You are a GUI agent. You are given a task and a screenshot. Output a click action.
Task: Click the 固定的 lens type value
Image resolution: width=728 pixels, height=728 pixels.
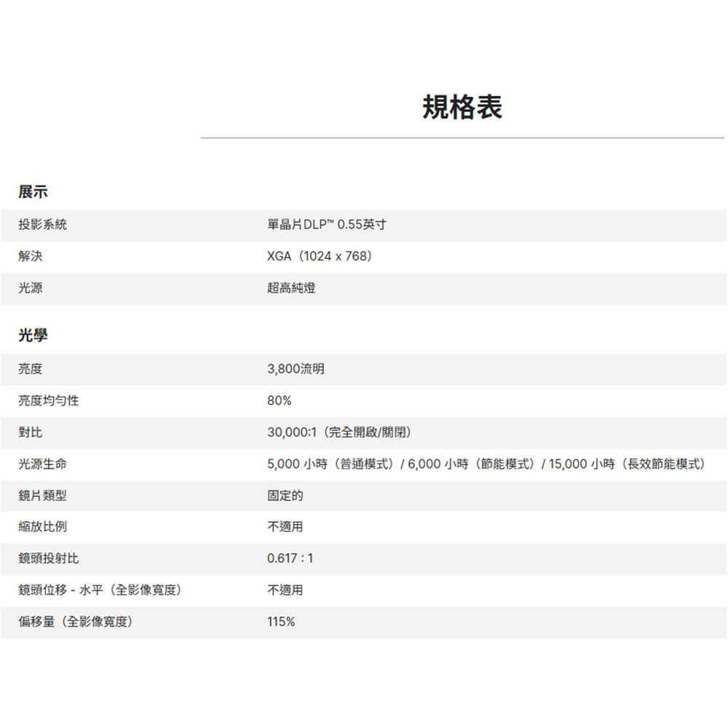pyautogui.click(x=285, y=496)
